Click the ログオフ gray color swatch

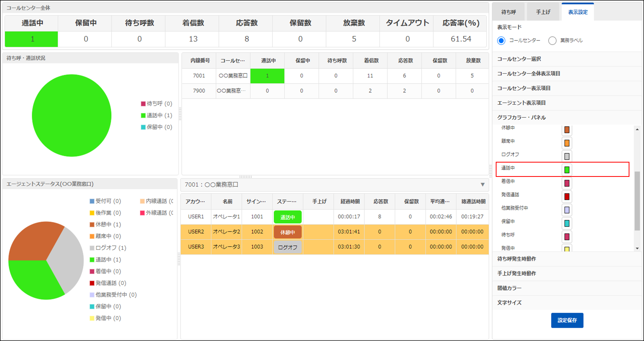click(567, 156)
